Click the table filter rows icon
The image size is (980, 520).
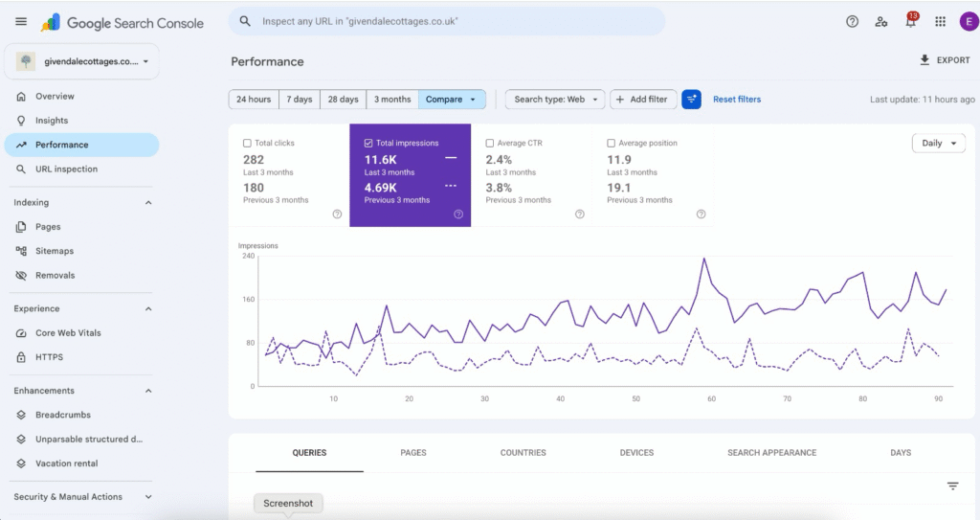point(952,486)
